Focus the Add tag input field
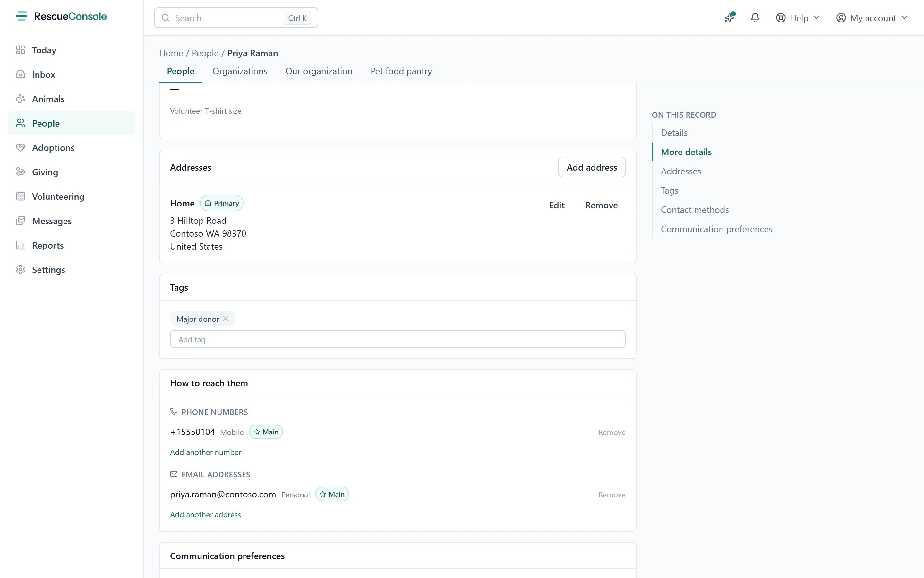This screenshot has height=578, width=924. point(398,339)
